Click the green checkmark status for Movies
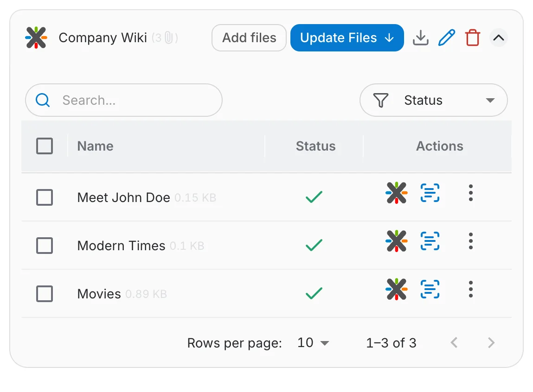Viewport: 533px width, 392px height. pos(314,294)
